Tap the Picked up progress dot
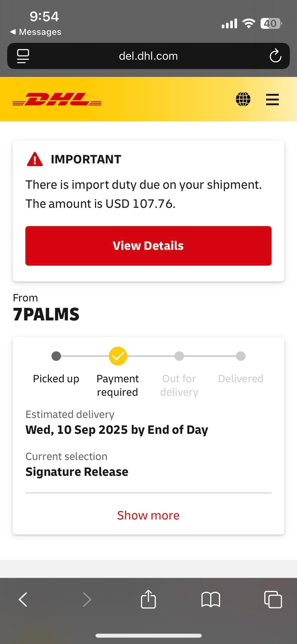Image resolution: width=297 pixels, height=644 pixels. (x=56, y=356)
